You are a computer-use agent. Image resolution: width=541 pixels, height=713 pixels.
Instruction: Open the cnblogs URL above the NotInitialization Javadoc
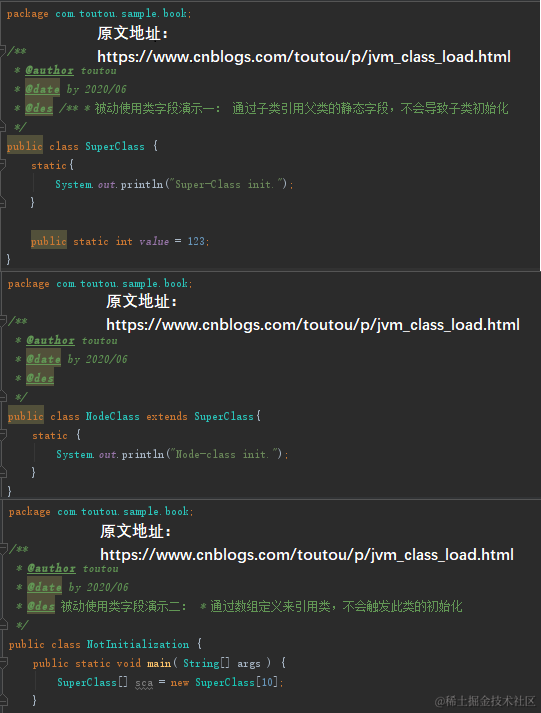[307, 555]
